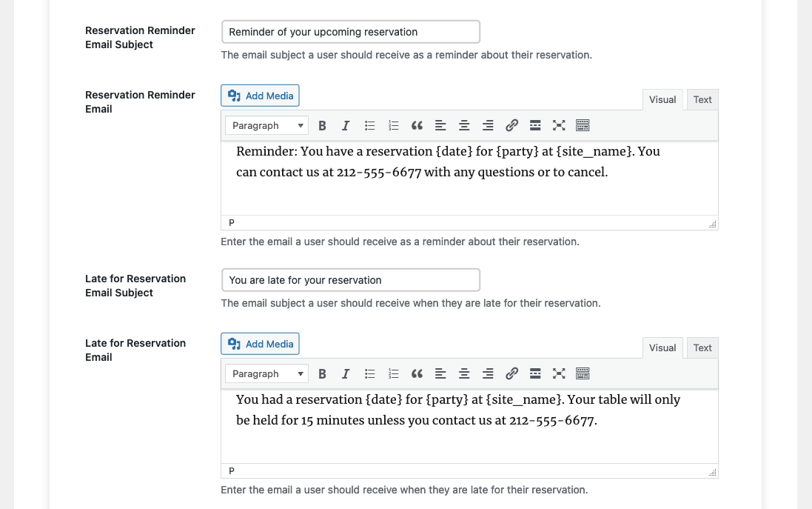Switch Late for Reservation editor to Visual mode
Screen dimensions: 812x509
662,347
